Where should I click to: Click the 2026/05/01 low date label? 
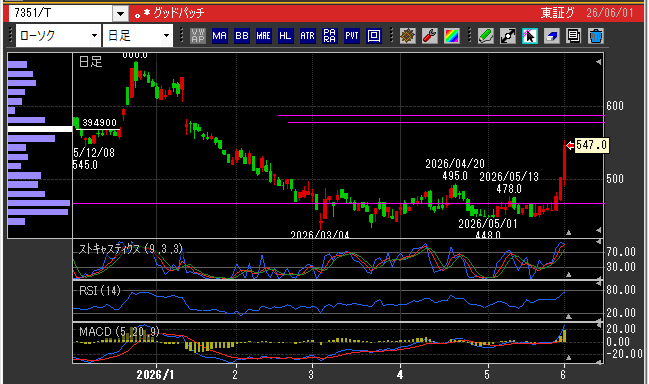[488, 224]
